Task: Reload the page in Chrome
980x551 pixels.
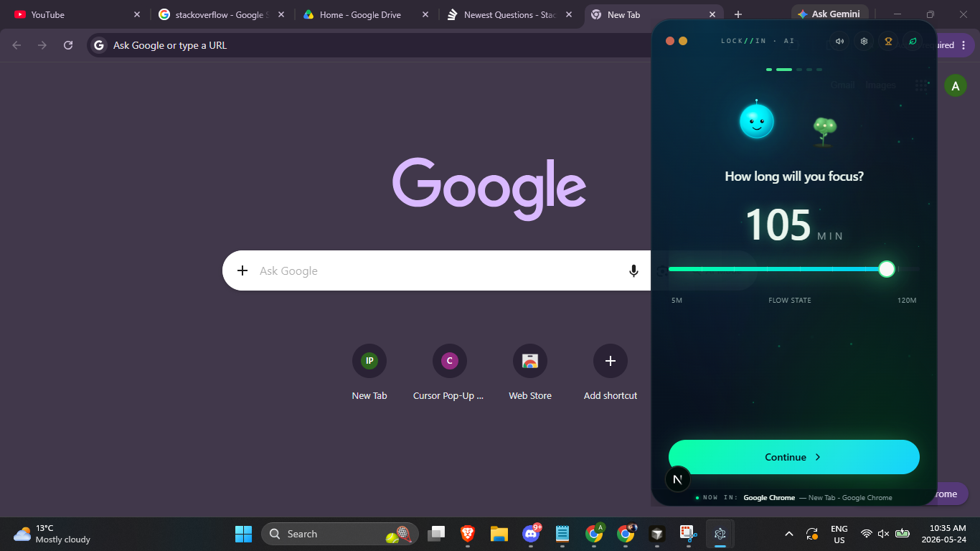Action: point(68,45)
